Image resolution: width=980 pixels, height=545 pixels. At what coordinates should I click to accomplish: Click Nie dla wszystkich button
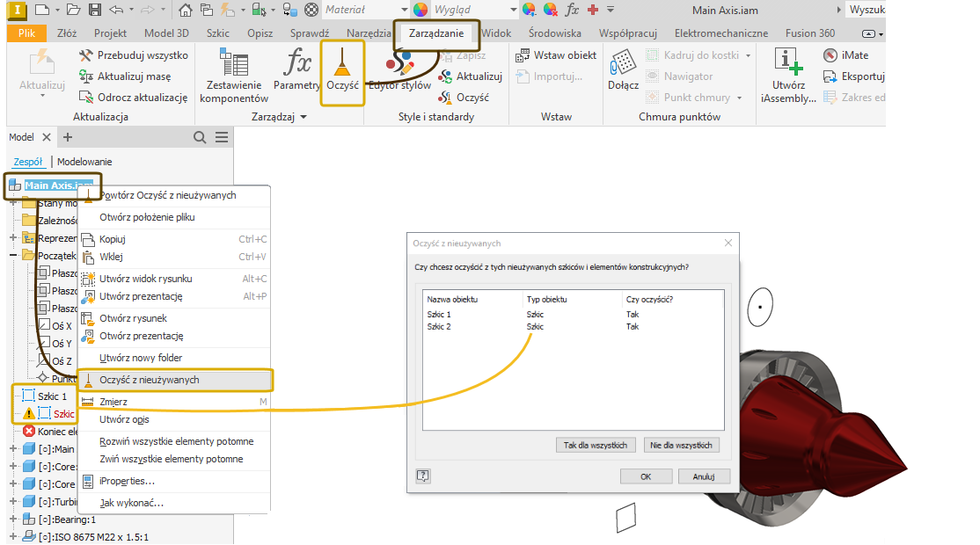(x=681, y=445)
